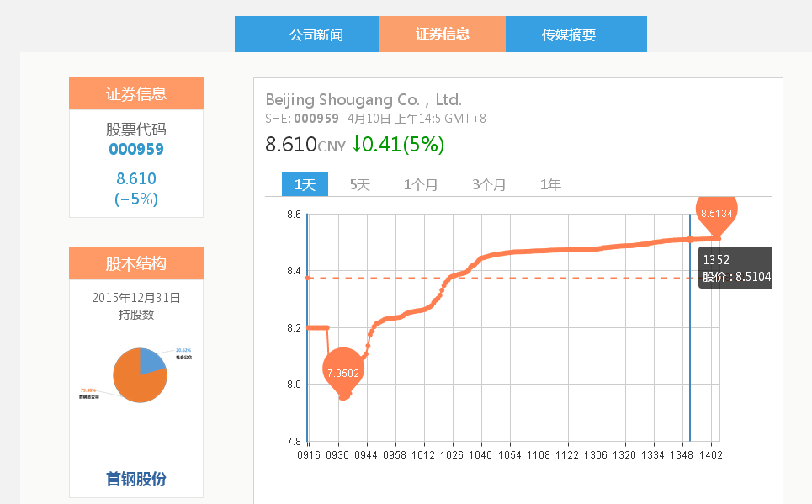Click the dashed reference line on chart
812x504 pixels.
[x=505, y=278]
